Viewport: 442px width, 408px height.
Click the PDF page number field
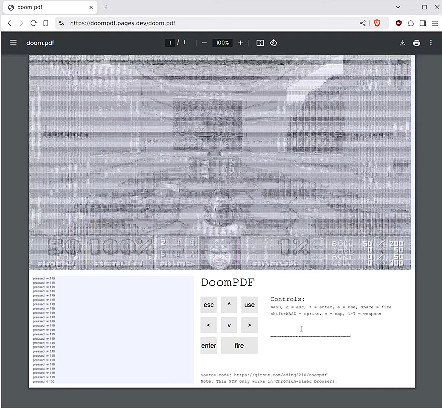coord(170,43)
